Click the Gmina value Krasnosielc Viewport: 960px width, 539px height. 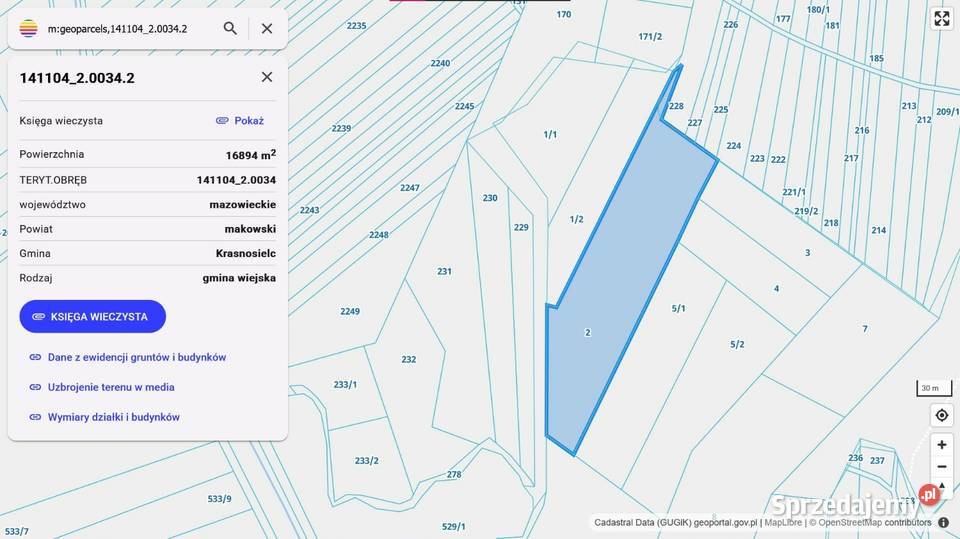click(246, 253)
